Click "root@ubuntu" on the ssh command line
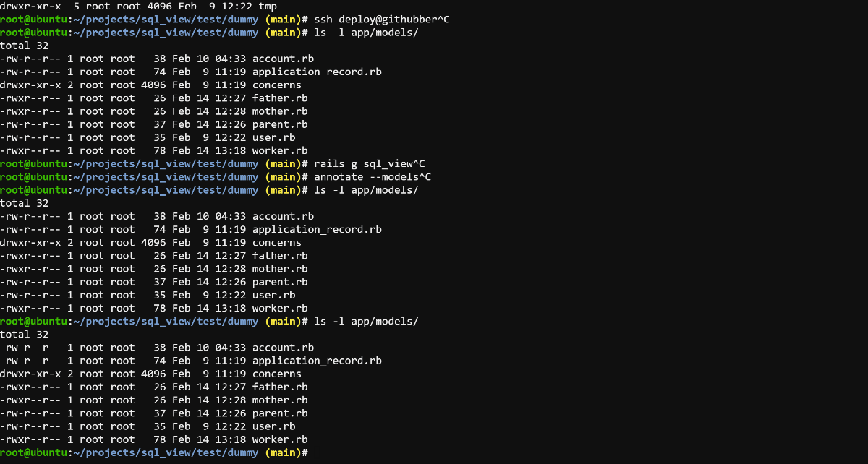This screenshot has width=868, height=464. [33, 20]
